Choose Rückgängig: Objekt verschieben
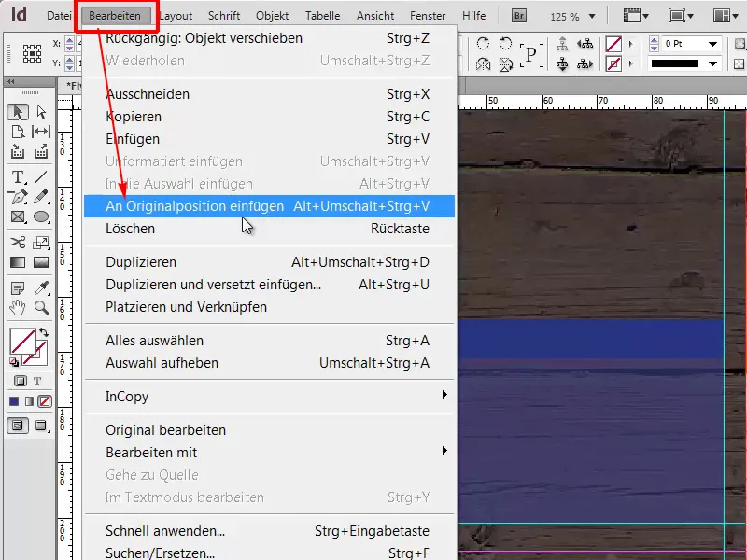The width and height of the screenshot is (747, 560). (269, 38)
